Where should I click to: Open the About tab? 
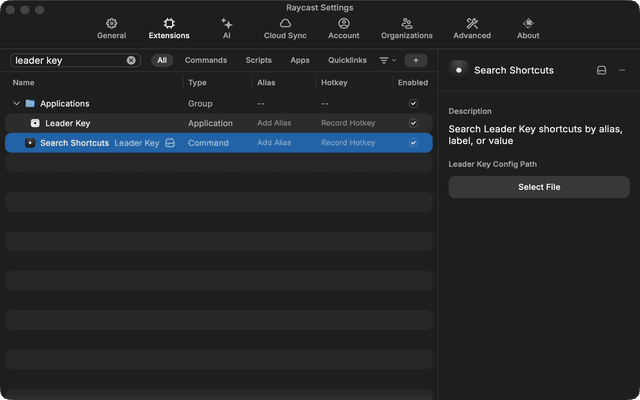pos(528,28)
